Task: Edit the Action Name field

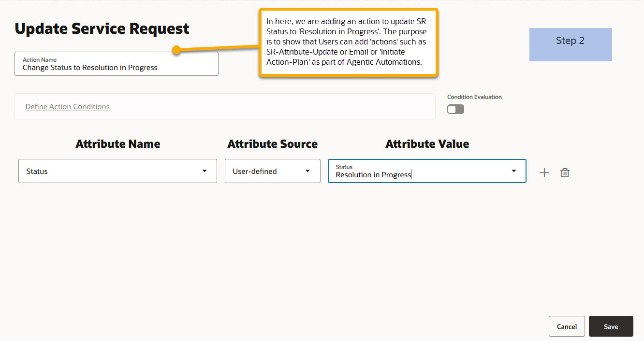Action: coord(116,67)
